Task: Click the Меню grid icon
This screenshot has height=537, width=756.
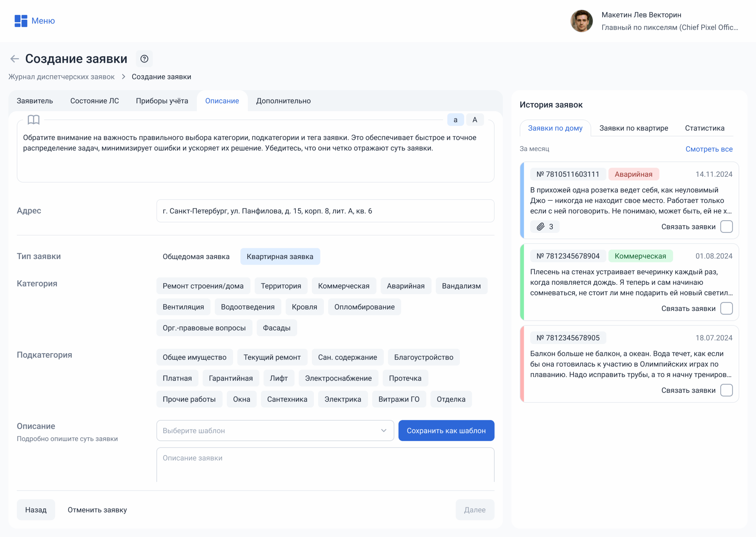Action: [21, 21]
